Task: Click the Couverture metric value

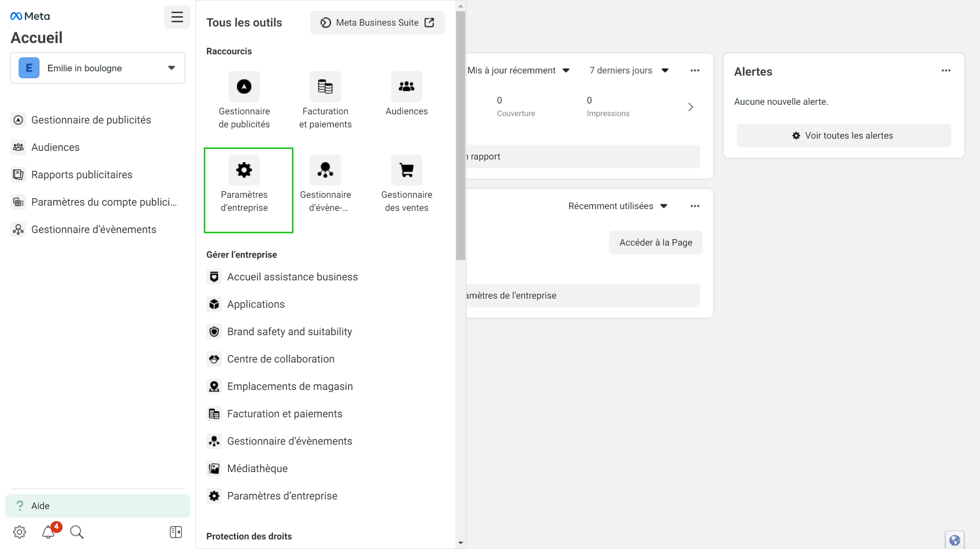Action: 499,101
